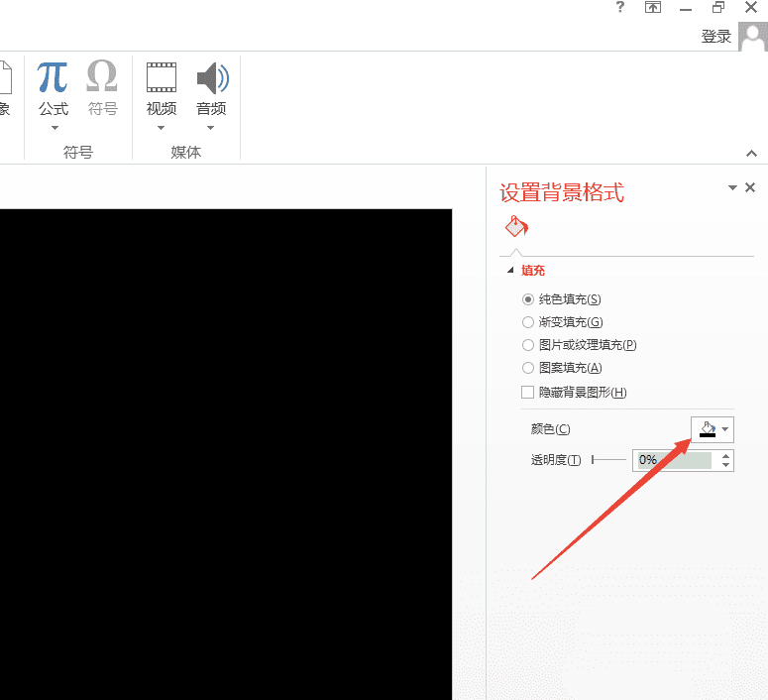Select 图片或纹理填充(P) radio button

[x=527, y=345]
